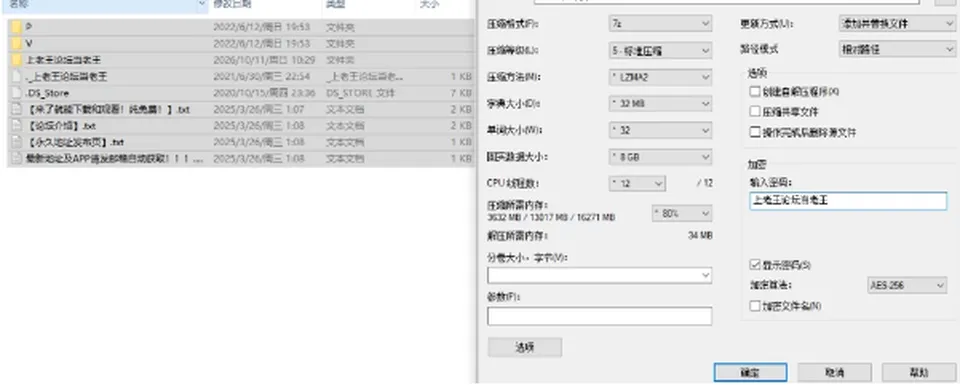Select folder name 上老王论坛当老王

(63, 60)
